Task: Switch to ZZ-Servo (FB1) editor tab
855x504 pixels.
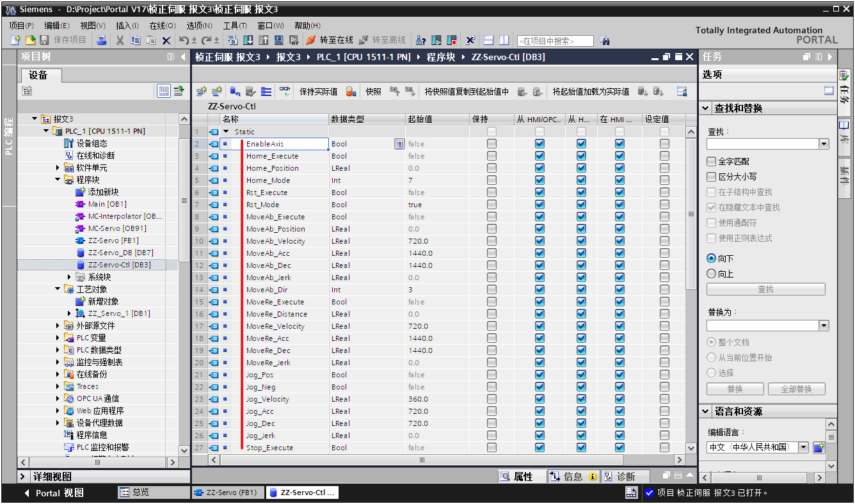Action: click(x=227, y=492)
